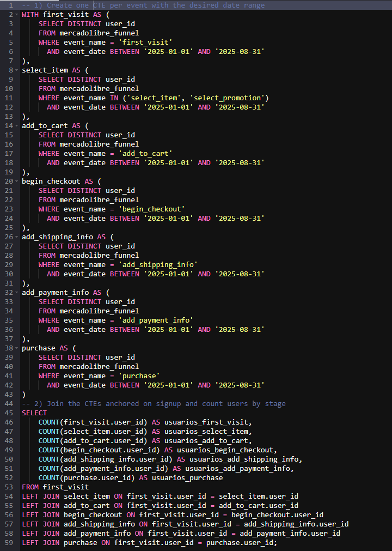
Task: Click line number 1 in the gutter
Action: coord(11,5)
